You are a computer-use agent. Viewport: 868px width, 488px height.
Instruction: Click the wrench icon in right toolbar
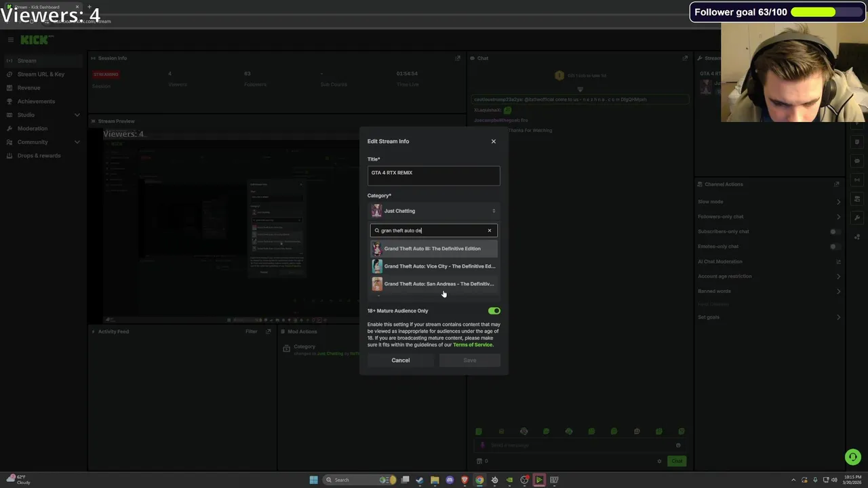tap(857, 218)
